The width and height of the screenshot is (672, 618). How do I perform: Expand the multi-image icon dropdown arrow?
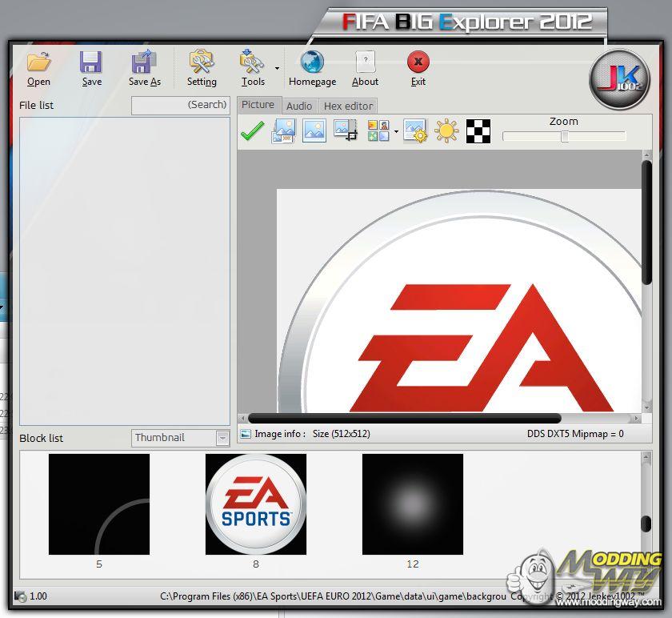[x=396, y=132]
